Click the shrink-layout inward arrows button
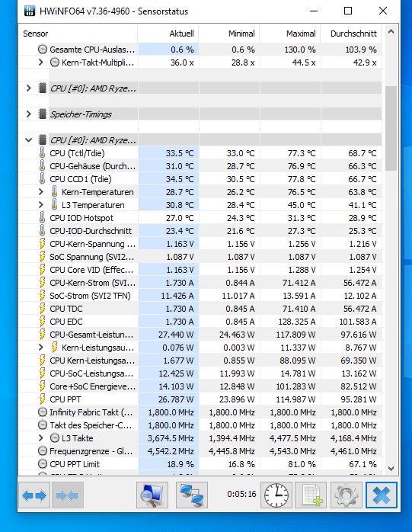This screenshot has width=412, height=532. point(68,495)
